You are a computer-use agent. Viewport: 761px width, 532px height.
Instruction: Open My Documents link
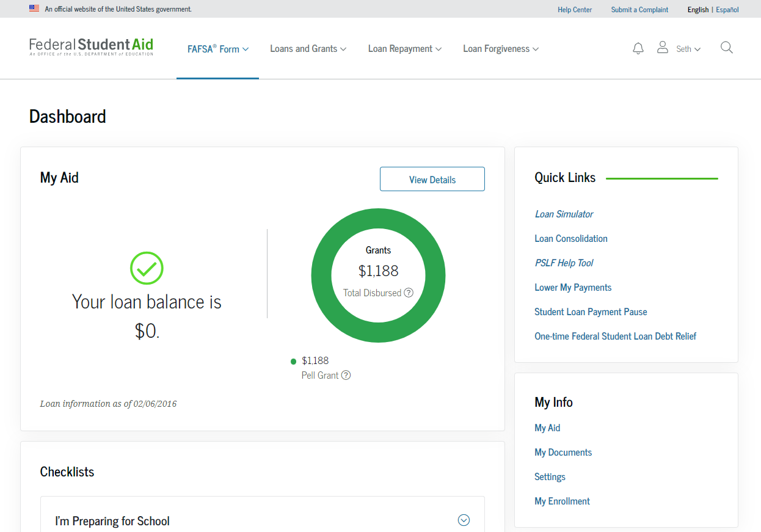(563, 452)
